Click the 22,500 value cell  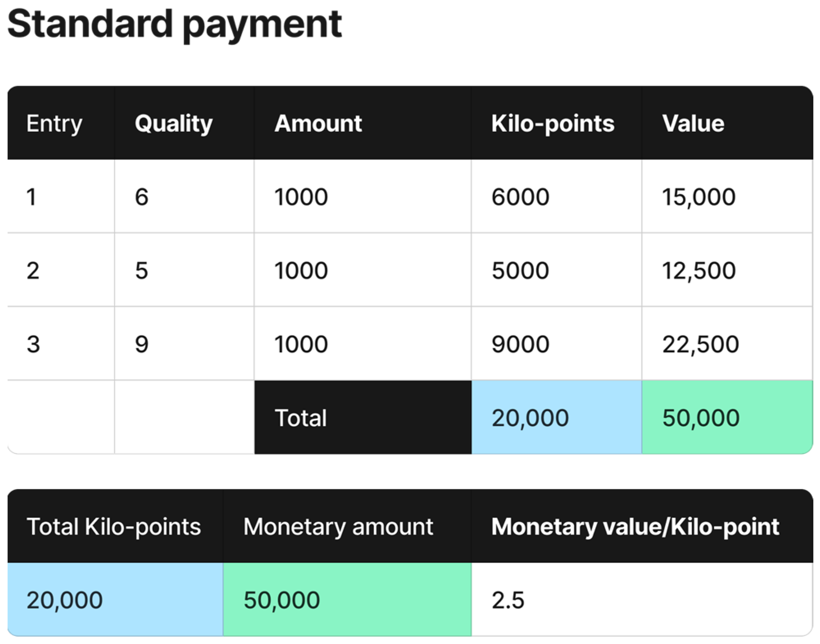(700, 344)
